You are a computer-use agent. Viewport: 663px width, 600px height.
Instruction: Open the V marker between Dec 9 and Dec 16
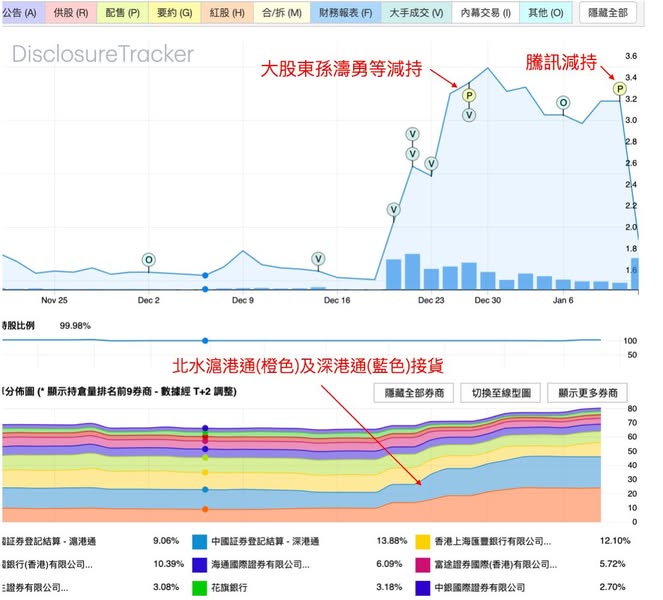(318, 259)
